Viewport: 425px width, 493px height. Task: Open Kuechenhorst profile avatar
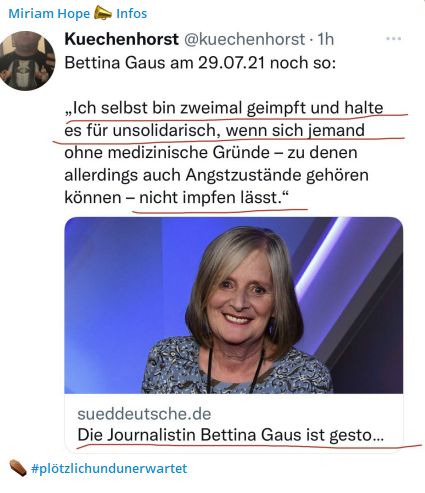click(27, 60)
